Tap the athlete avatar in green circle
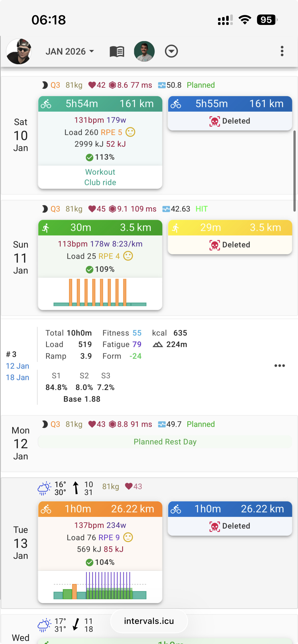298x644 pixels. click(144, 51)
